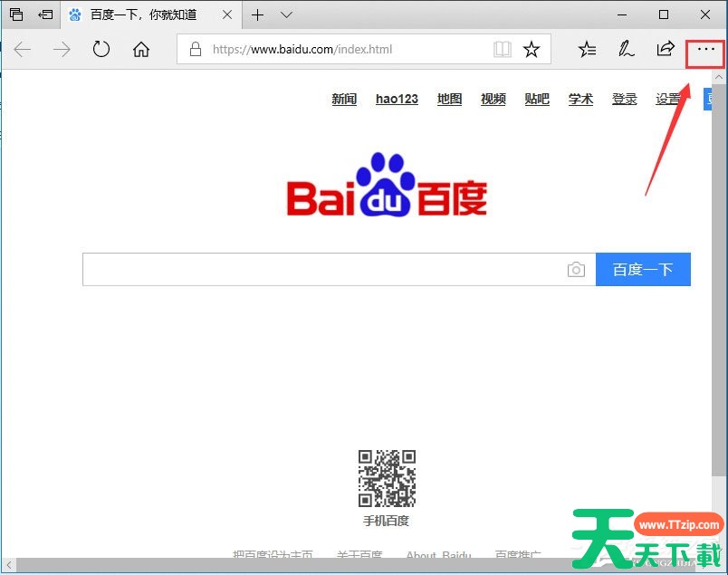
Task: Go forward to next page
Action: (62, 49)
